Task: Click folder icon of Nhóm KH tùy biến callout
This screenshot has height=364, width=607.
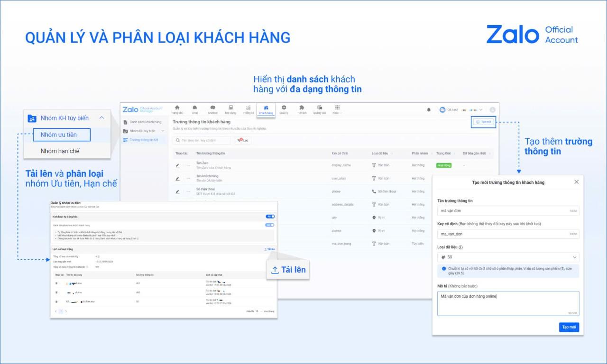Action: tap(32, 118)
